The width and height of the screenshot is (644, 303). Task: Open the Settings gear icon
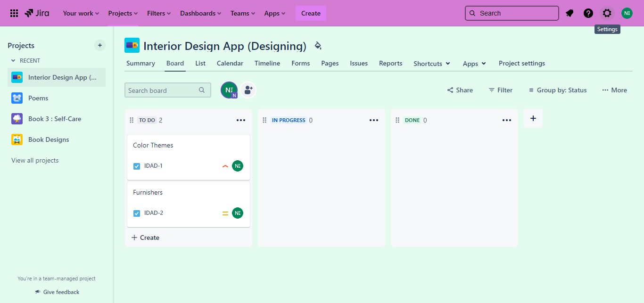tap(607, 13)
